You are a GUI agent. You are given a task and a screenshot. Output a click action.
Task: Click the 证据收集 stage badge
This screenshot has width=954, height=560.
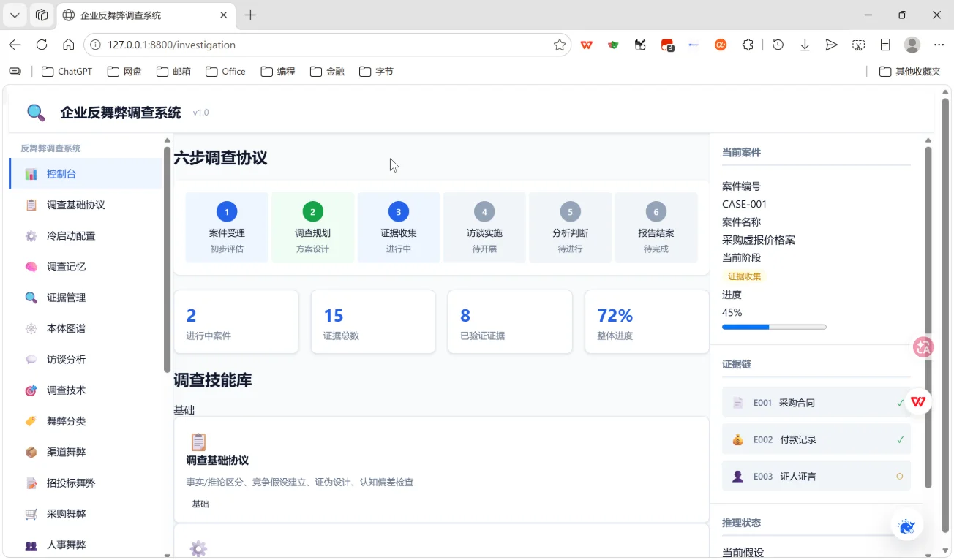pyautogui.click(x=744, y=276)
